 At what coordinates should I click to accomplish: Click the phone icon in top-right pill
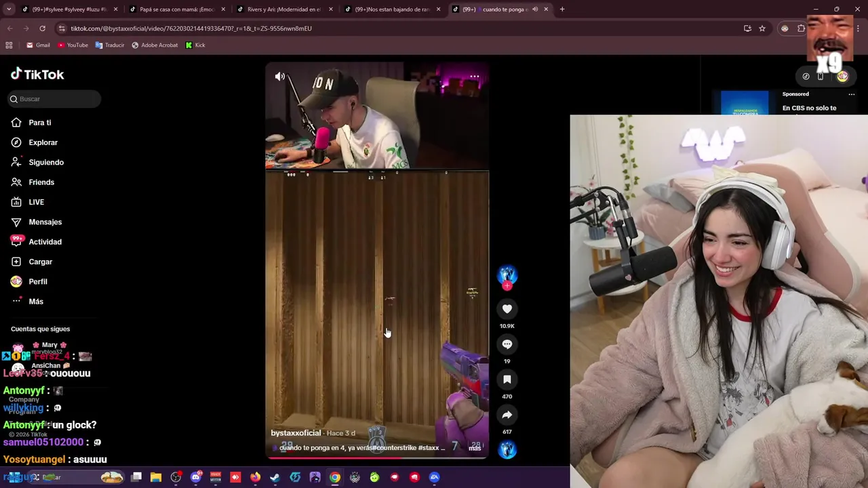point(821,77)
